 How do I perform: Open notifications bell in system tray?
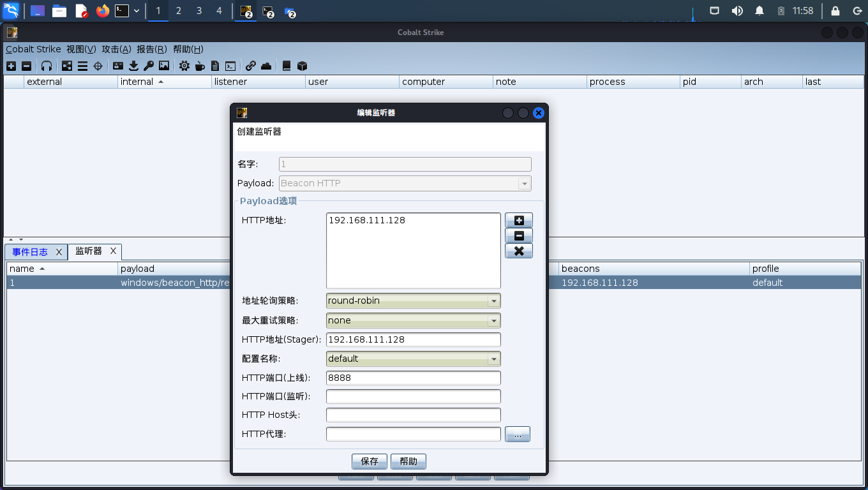coord(759,11)
